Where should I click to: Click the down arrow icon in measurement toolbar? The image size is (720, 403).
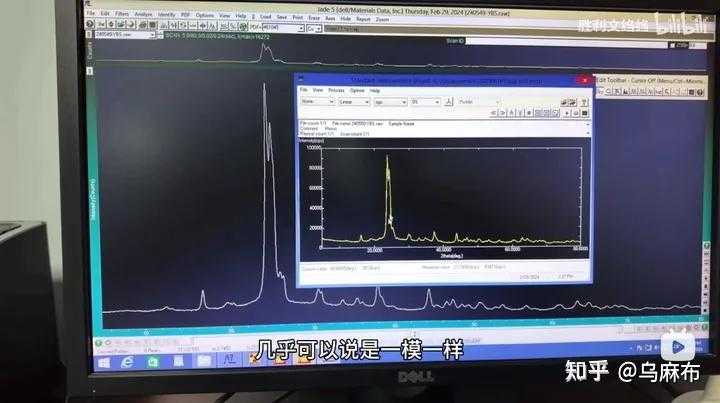tap(520, 113)
